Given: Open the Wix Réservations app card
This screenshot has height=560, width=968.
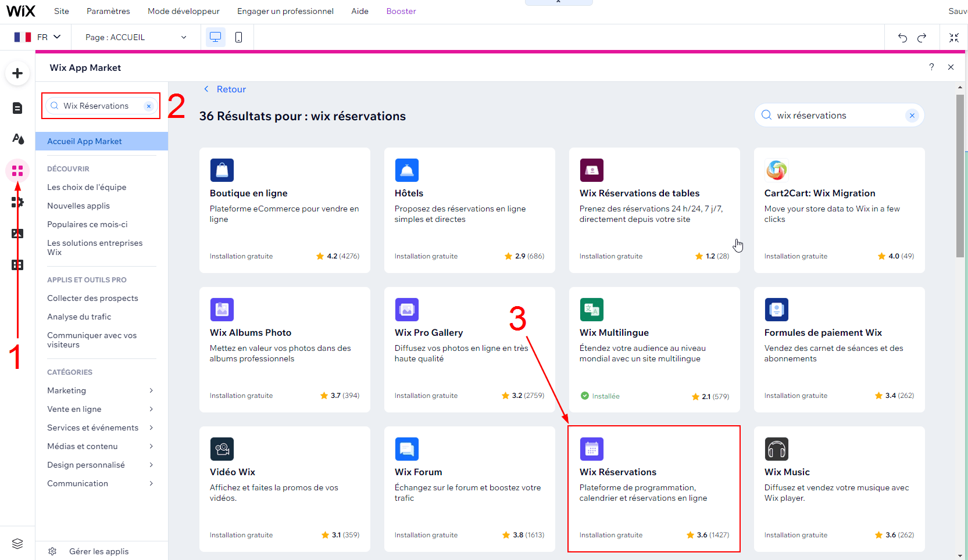Looking at the screenshot, I should [653, 489].
